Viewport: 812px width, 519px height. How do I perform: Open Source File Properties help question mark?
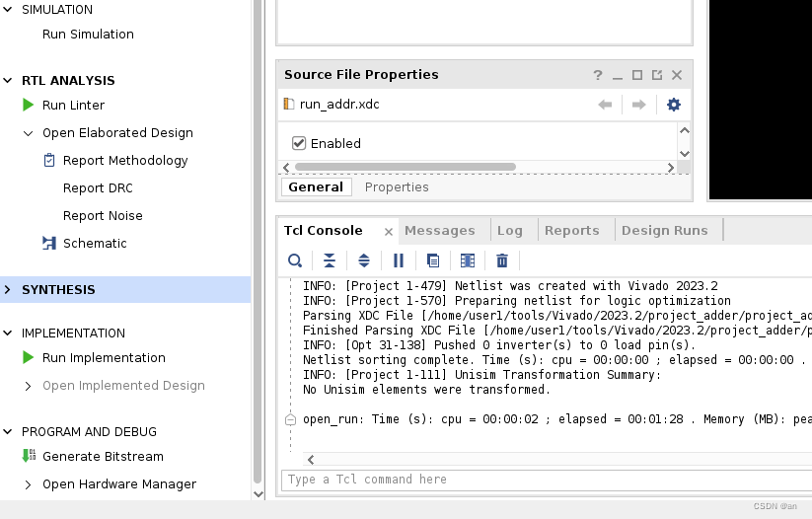[x=598, y=75]
